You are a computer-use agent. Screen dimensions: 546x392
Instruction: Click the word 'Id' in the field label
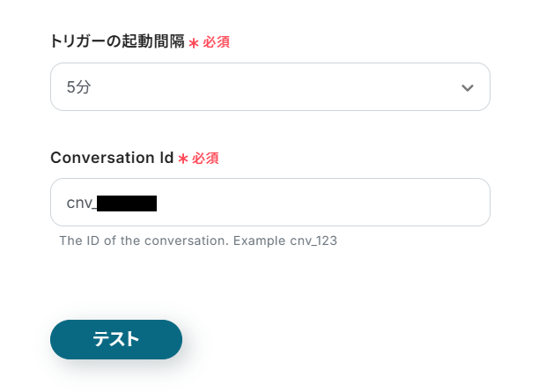tap(166, 158)
